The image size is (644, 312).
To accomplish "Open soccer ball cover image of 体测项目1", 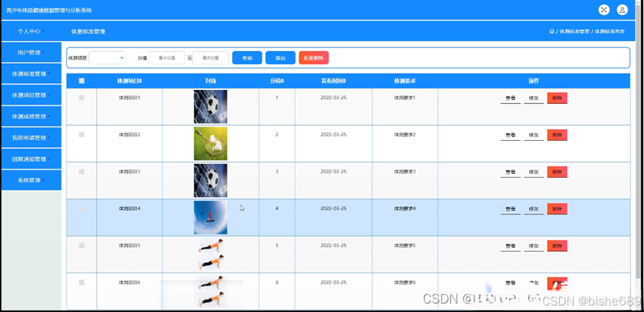I will [210, 106].
